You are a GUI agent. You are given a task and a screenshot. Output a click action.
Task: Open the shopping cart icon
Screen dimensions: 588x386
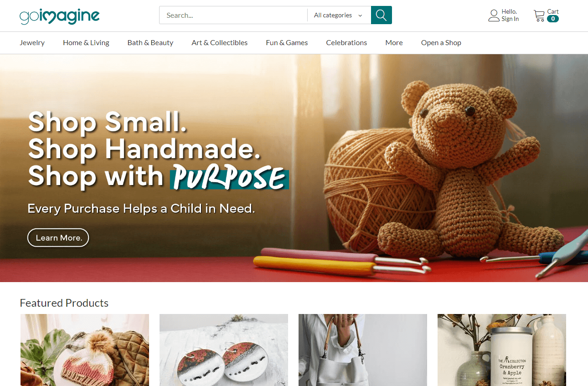(539, 15)
